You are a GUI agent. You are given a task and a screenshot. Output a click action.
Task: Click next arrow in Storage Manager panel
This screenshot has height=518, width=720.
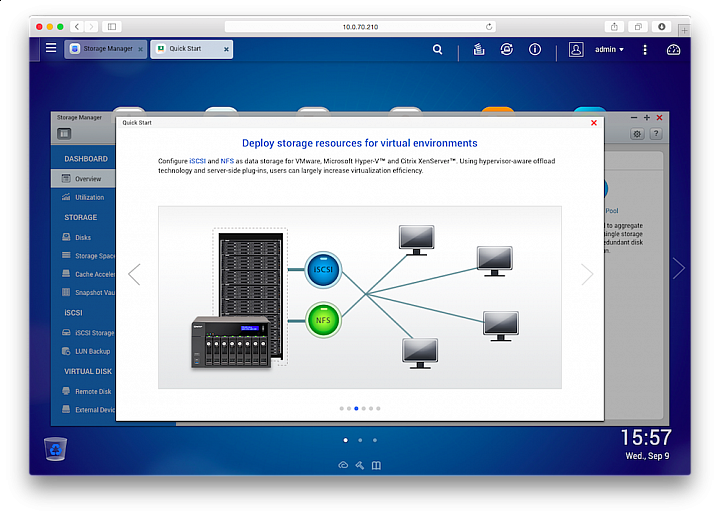(679, 268)
